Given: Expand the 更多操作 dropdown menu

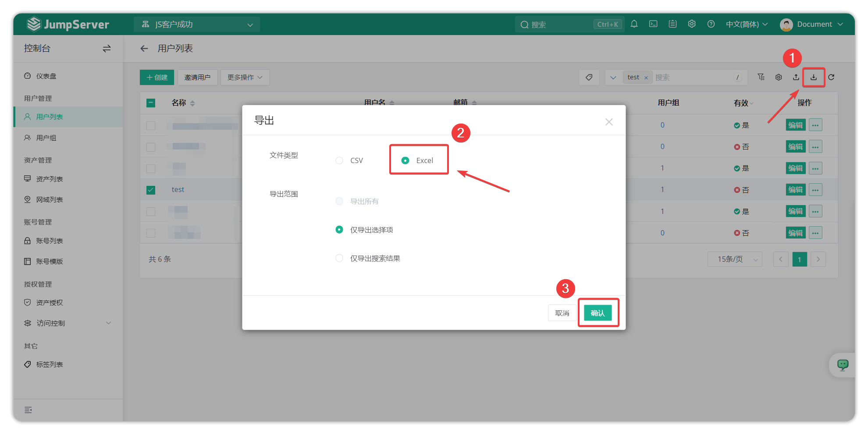Looking at the screenshot, I should (x=245, y=77).
